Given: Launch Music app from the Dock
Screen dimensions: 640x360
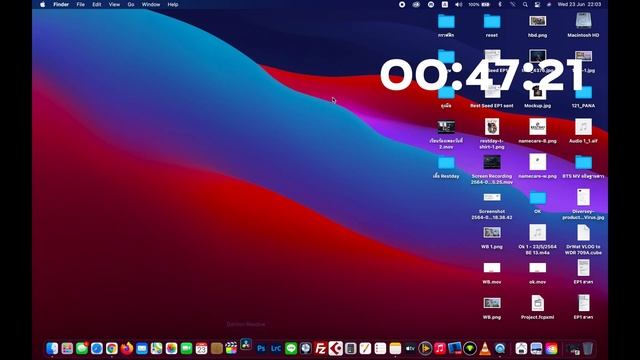Looking at the screenshot, I should (x=440, y=348).
